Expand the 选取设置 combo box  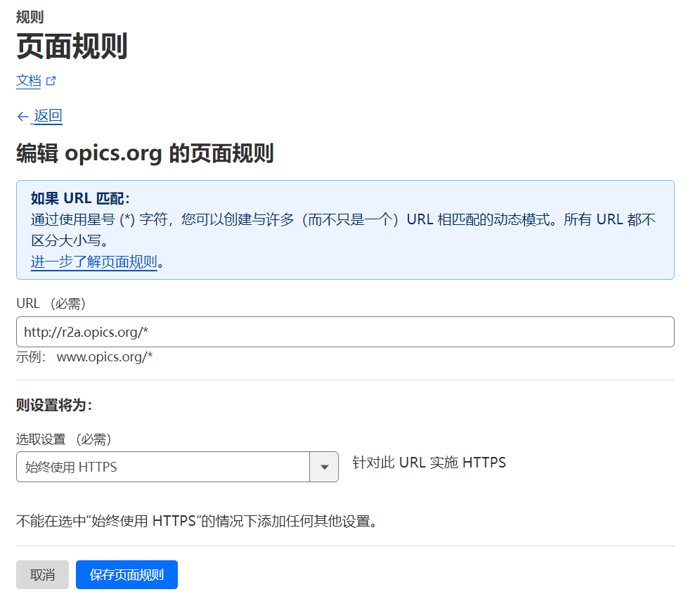pyautogui.click(x=176, y=466)
